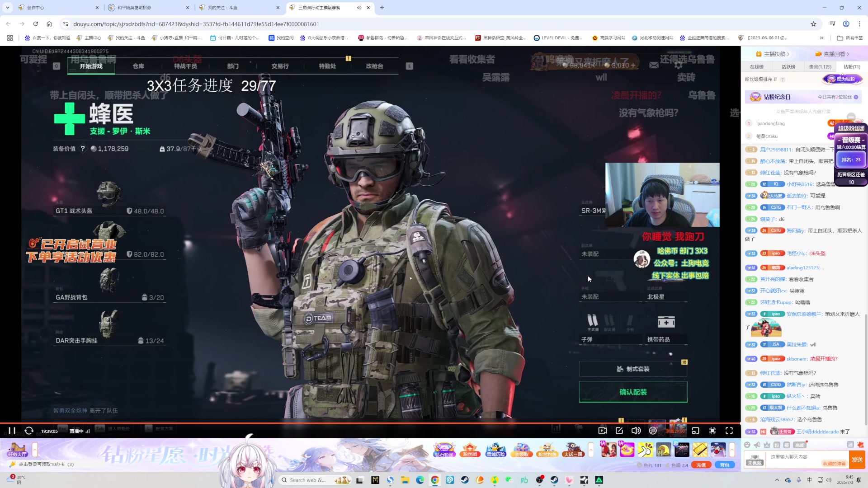Switch to the 贵宾(1.1万) tab
868x488 pixels.
coord(820,66)
